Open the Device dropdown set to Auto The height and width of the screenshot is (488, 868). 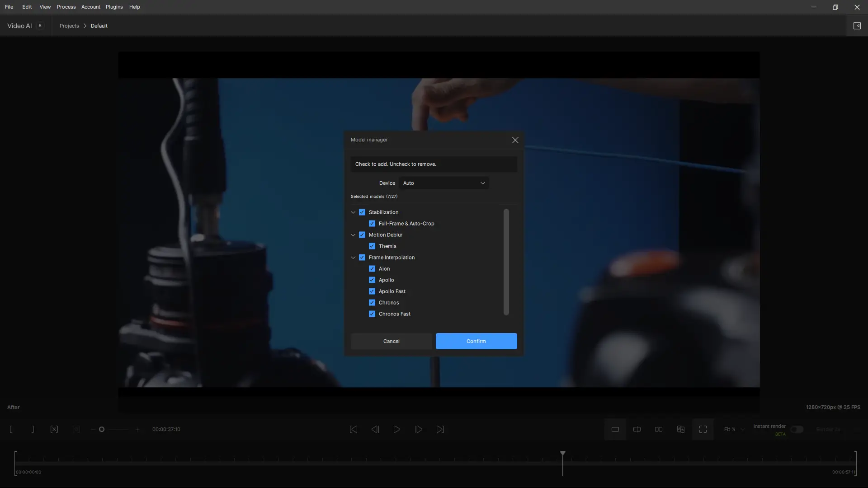coord(443,183)
